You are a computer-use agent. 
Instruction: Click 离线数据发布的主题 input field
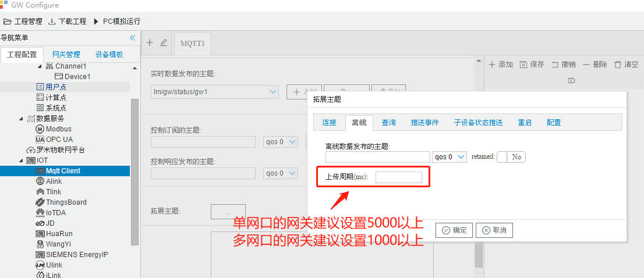click(378, 157)
